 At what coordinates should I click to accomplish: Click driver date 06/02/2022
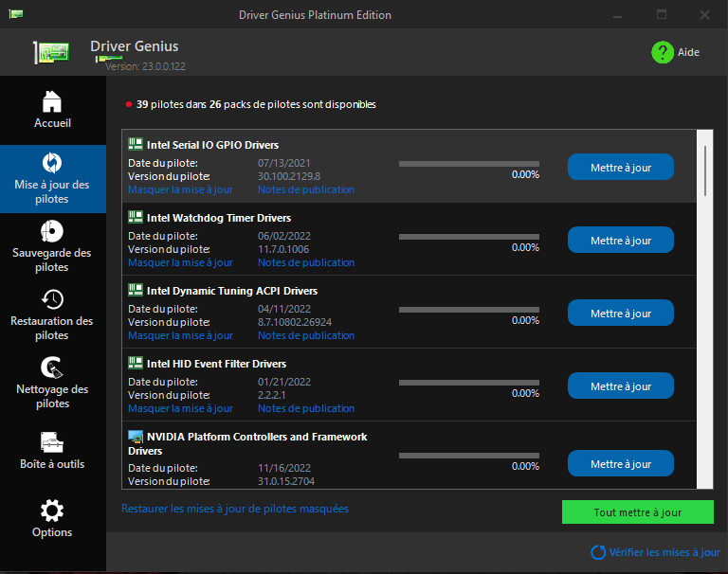284,236
